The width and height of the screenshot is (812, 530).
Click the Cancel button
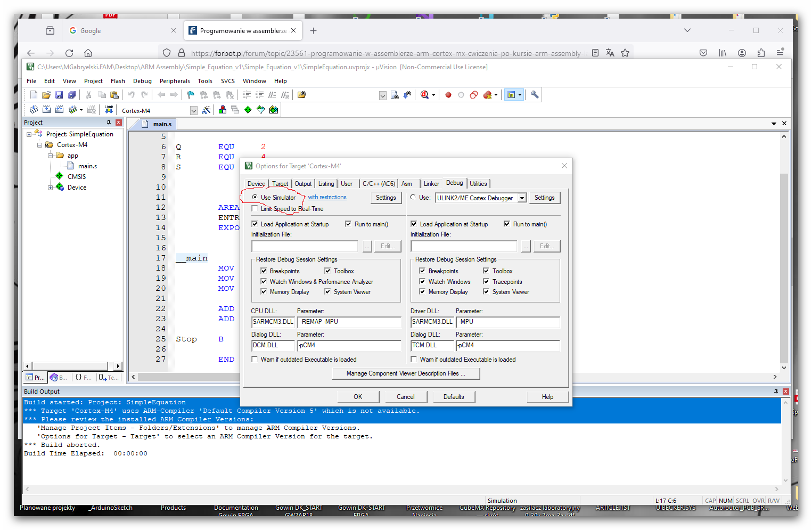[405, 397]
